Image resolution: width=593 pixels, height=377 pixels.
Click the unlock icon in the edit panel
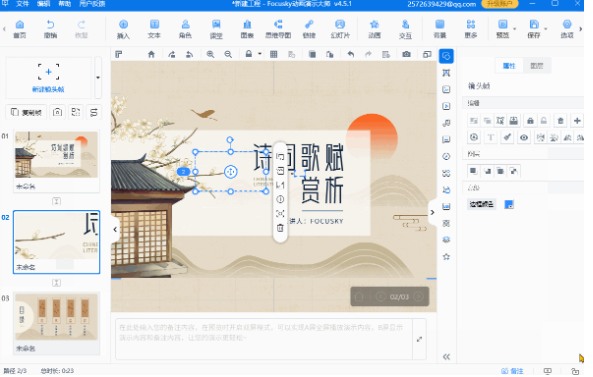point(543,121)
